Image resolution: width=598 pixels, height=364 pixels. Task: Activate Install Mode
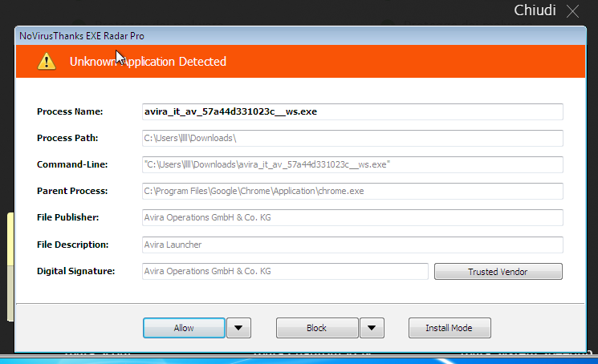[450, 328]
